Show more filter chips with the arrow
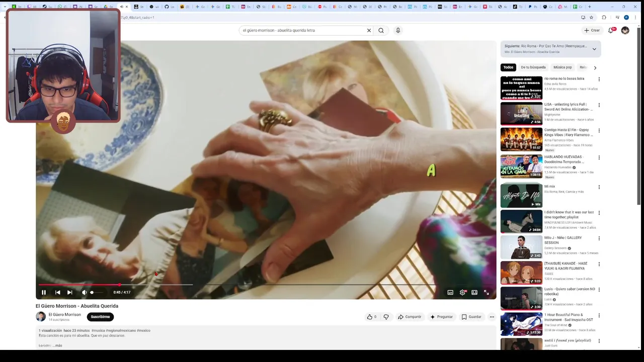Viewport: 644px width, 362px height. coord(595,67)
